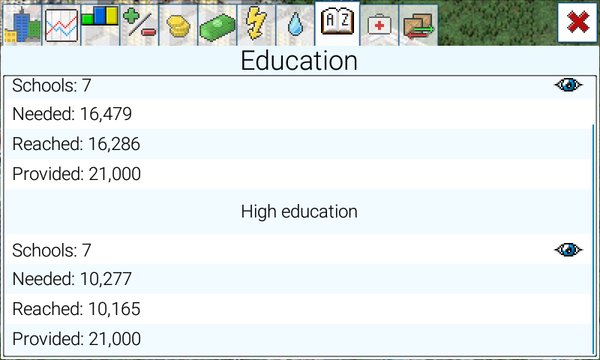Select the 'Reached: 16,286' row
Screen dimensions: 600x360
[299, 144]
